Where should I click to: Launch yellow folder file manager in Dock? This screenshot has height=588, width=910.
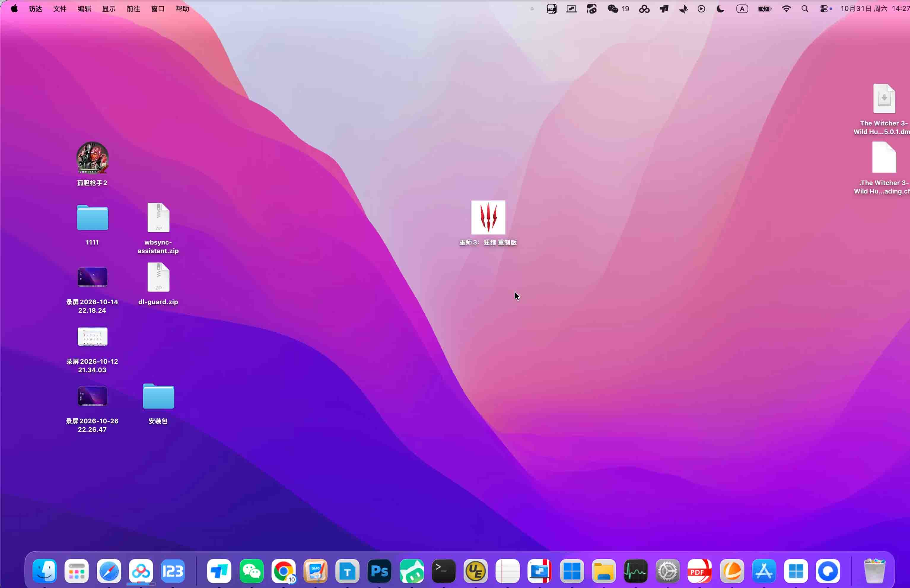604,571
